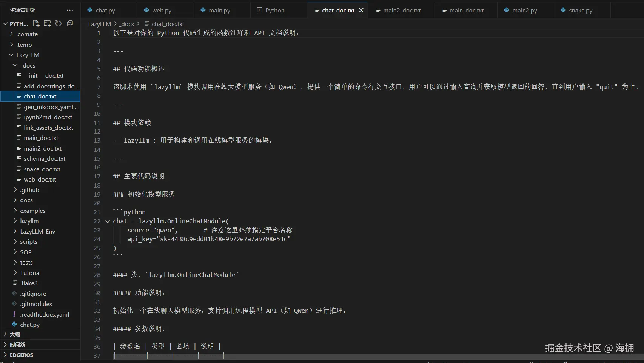Select the .gitignore file
The image size is (644, 363).
33,293
